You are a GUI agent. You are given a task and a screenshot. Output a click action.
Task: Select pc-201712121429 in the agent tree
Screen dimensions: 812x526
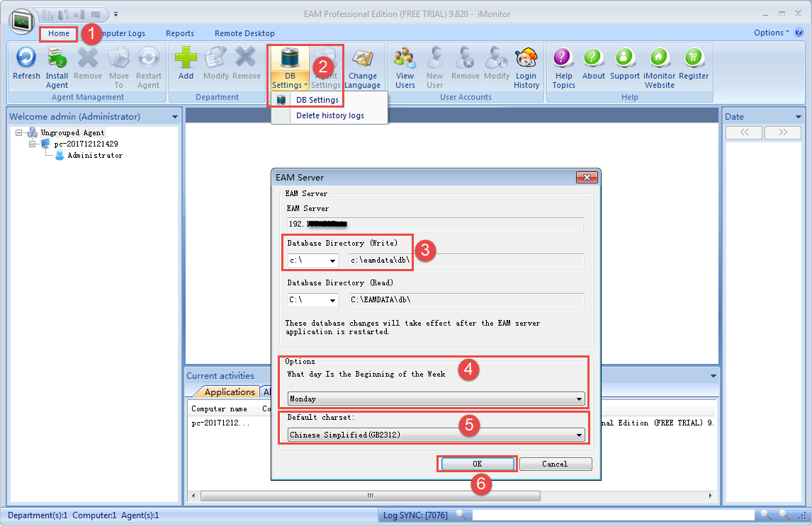[x=86, y=144]
